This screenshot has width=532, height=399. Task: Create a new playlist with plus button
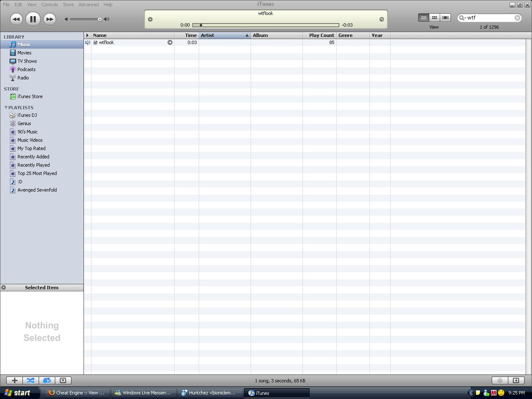[x=15, y=380]
